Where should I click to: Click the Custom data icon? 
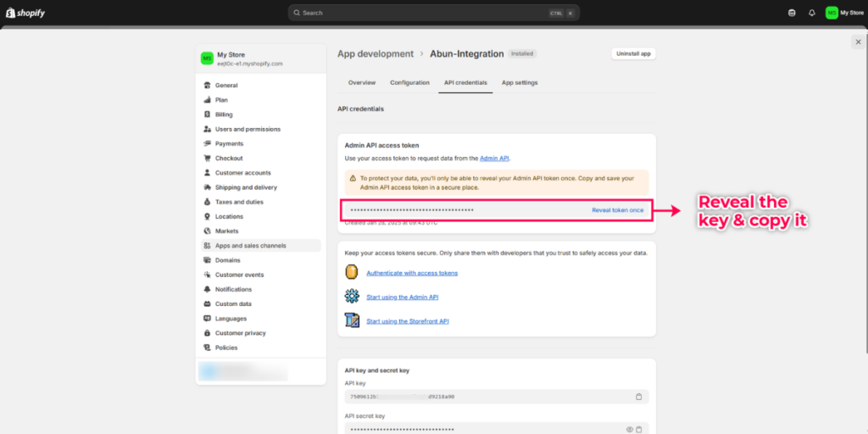[207, 304]
